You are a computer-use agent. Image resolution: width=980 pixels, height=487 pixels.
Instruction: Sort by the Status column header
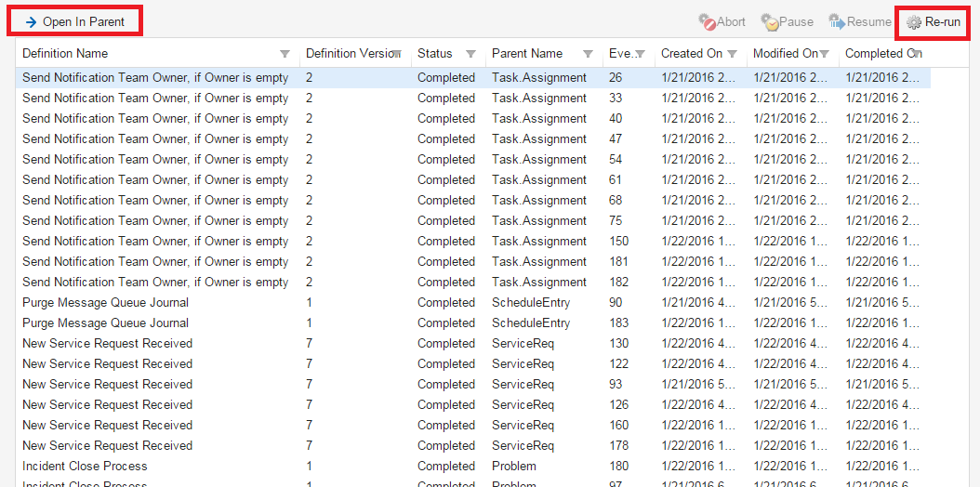coord(434,54)
